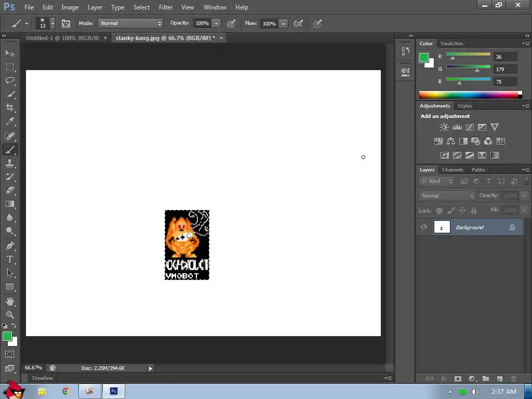Select the Lasso tool

10,81
